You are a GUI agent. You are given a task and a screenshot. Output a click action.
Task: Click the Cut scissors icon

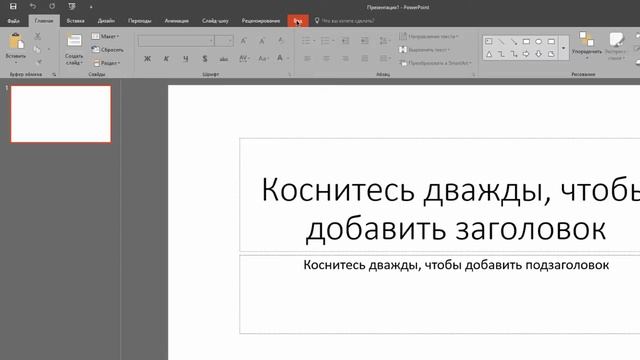pyautogui.click(x=38, y=36)
